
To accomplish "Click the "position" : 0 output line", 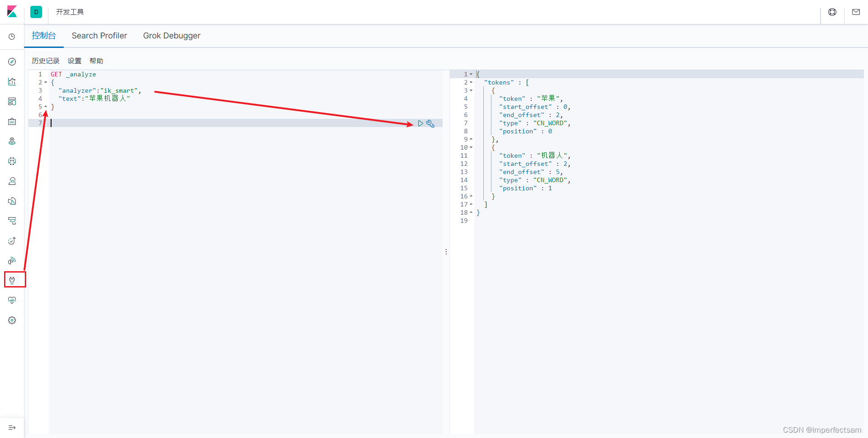I will (x=525, y=131).
